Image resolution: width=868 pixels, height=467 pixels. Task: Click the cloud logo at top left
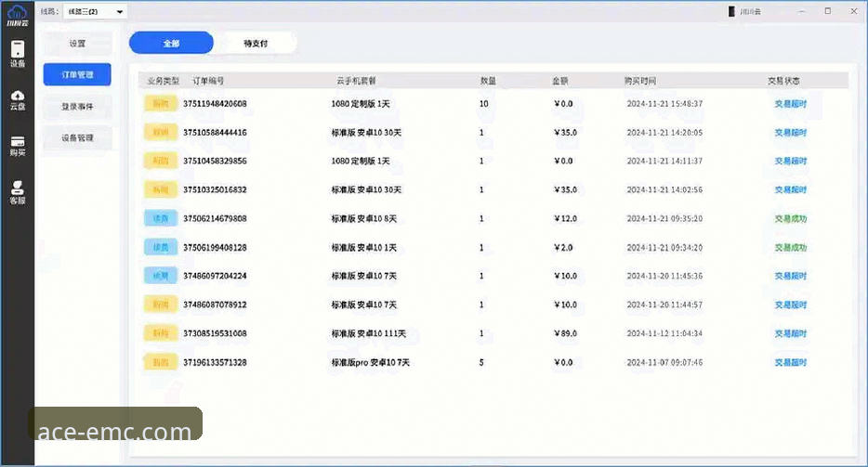coord(17,15)
